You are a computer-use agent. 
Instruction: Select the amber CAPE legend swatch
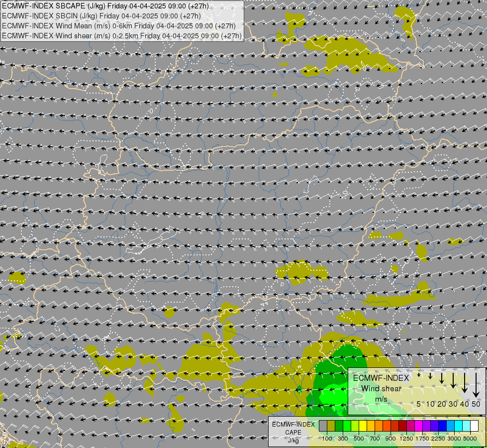point(371,426)
